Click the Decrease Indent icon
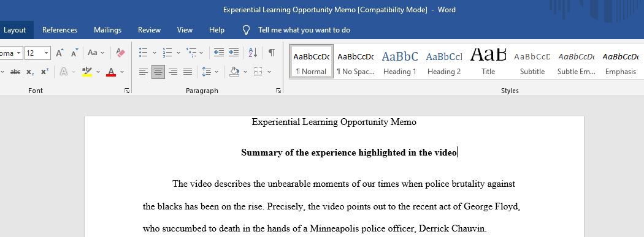Viewport: 644px width, 237px height. pyautogui.click(x=219, y=53)
